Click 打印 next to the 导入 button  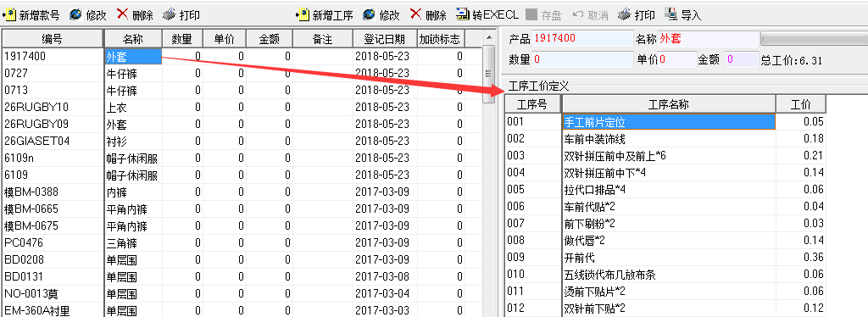point(637,15)
